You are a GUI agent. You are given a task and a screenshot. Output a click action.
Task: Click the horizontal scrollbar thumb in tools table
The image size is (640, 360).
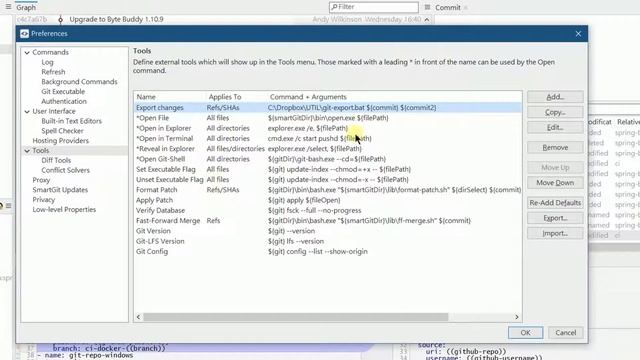[x=296, y=317]
